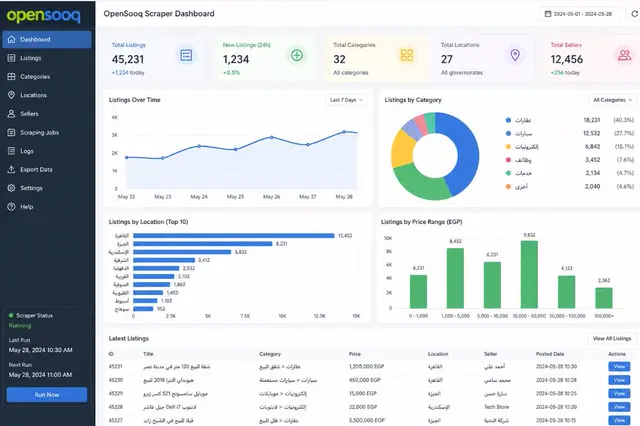Screen dimensions: 640x426
Task: Click the Categories grid icon in sidebar
Action: click(11, 77)
